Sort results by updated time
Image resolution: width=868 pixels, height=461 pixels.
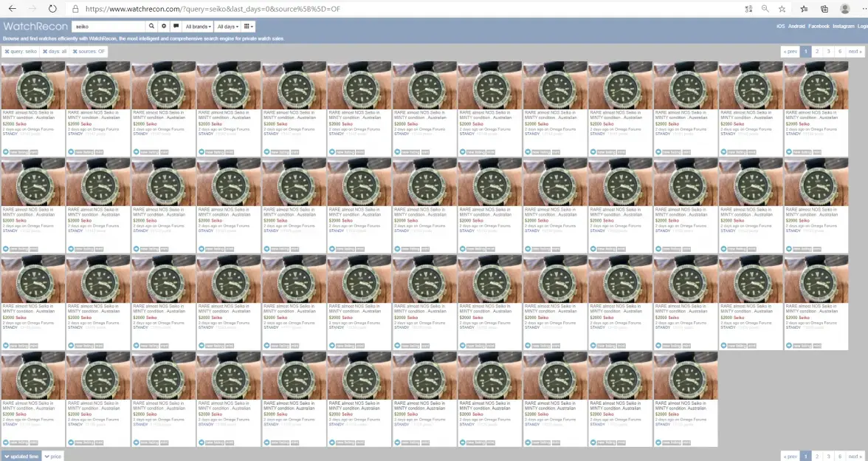click(21, 457)
